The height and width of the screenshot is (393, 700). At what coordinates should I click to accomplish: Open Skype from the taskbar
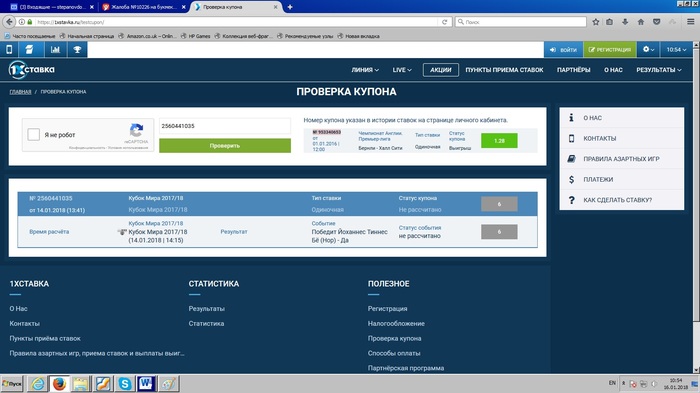click(125, 384)
